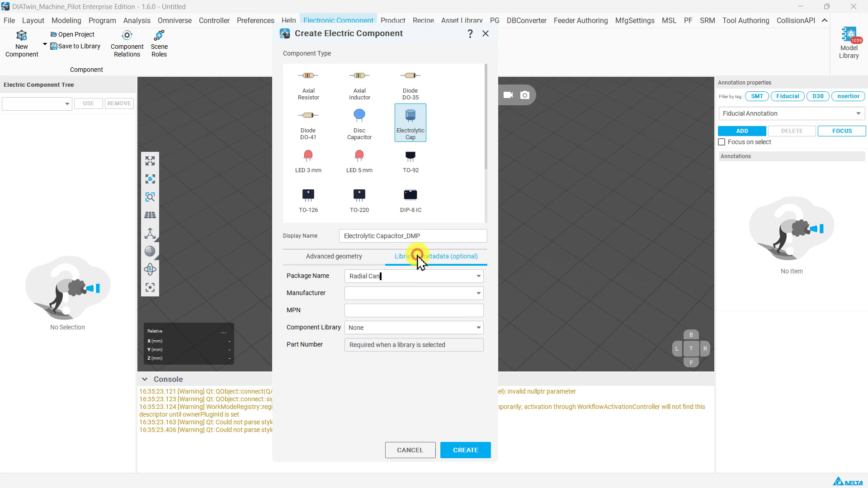Select the TO-126 package type
The image size is (868, 488).
(x=308, y=201)
